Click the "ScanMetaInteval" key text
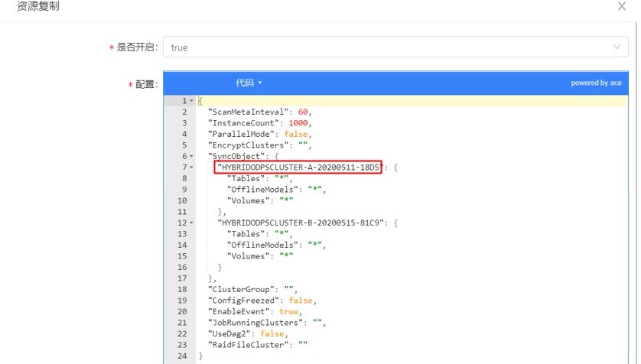The image size is (641, 364). (248, 112)
